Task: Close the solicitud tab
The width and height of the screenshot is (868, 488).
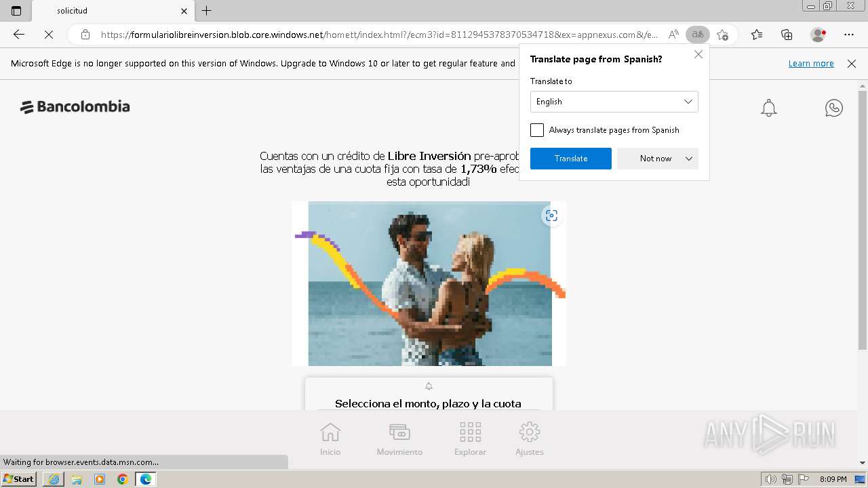Action: [x=184, y=11]
